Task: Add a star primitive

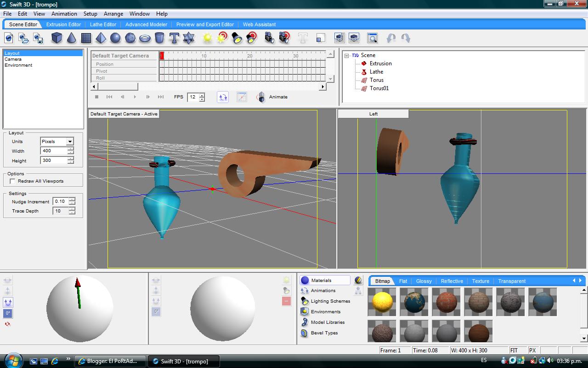Action: tap(188, 38)
